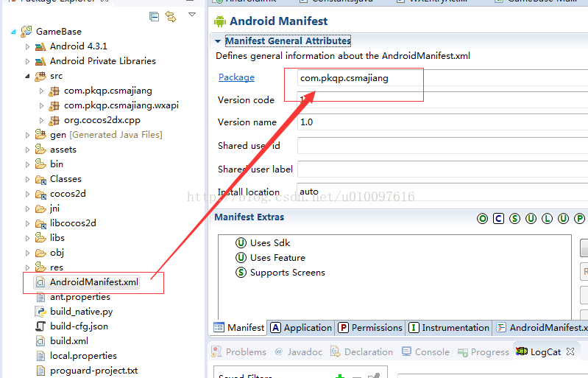Switch to the AndroidManifest.xml source tab
This screenshot has width=588, height=378.
[541, 328]
